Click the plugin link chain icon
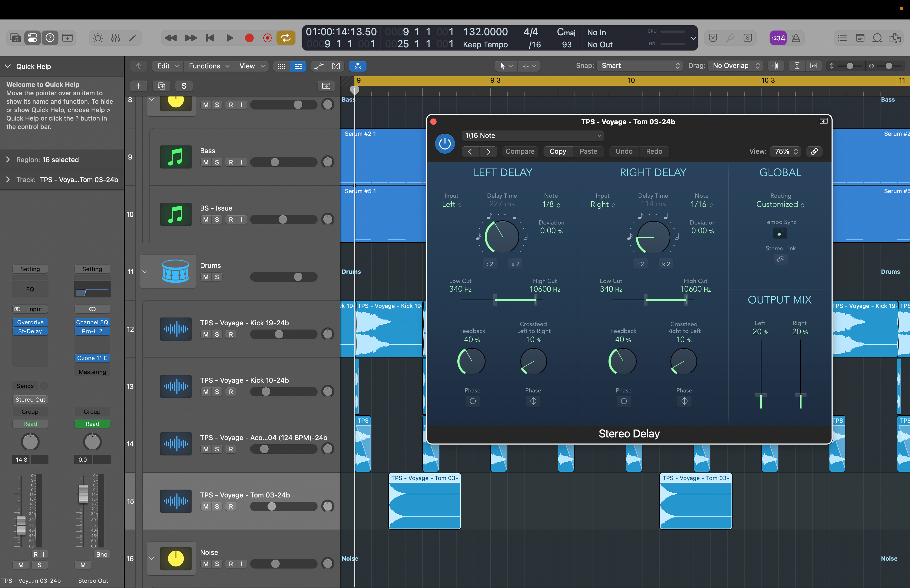This screenshot has width=910, height=588. [814, 152]
